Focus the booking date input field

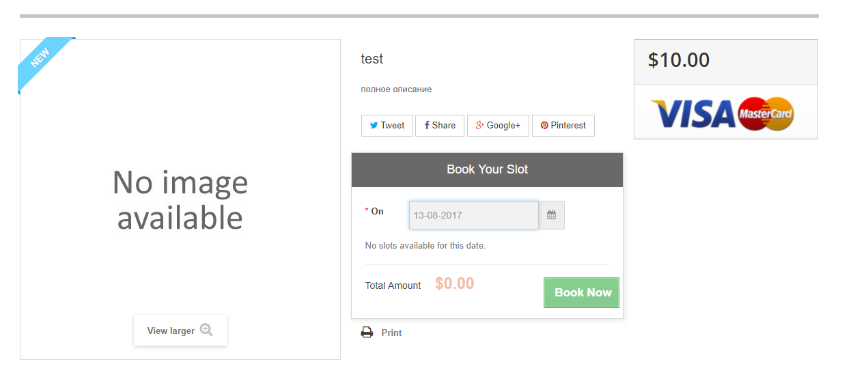click(x=473, y=215)
